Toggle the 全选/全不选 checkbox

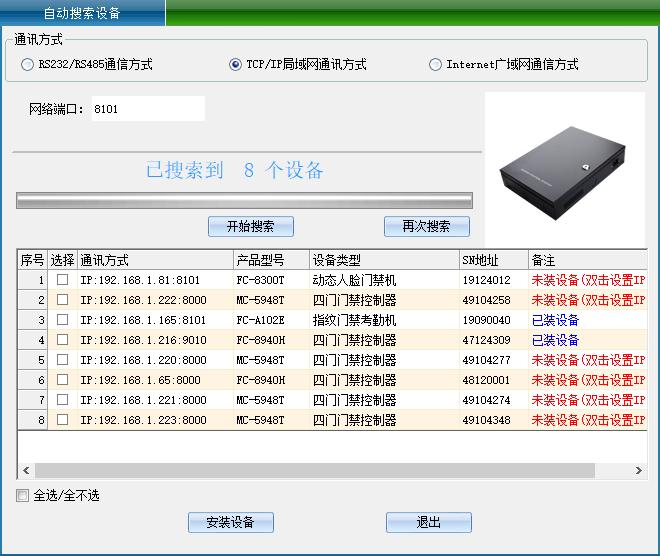point(23,496)
